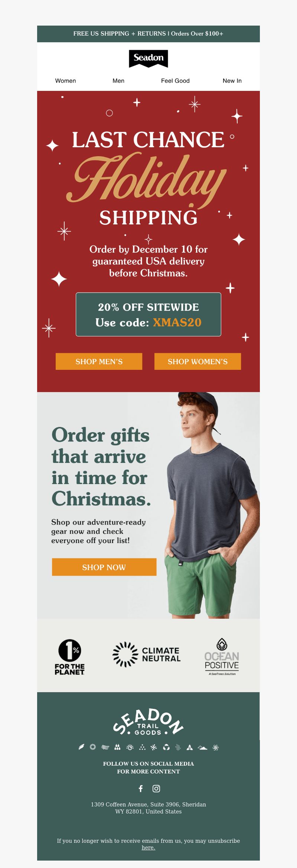Image resolution: width=297 pixels, height=868 pixels.
Task: Click the Ocean Positive logo
Action: [x=222, y=657]
